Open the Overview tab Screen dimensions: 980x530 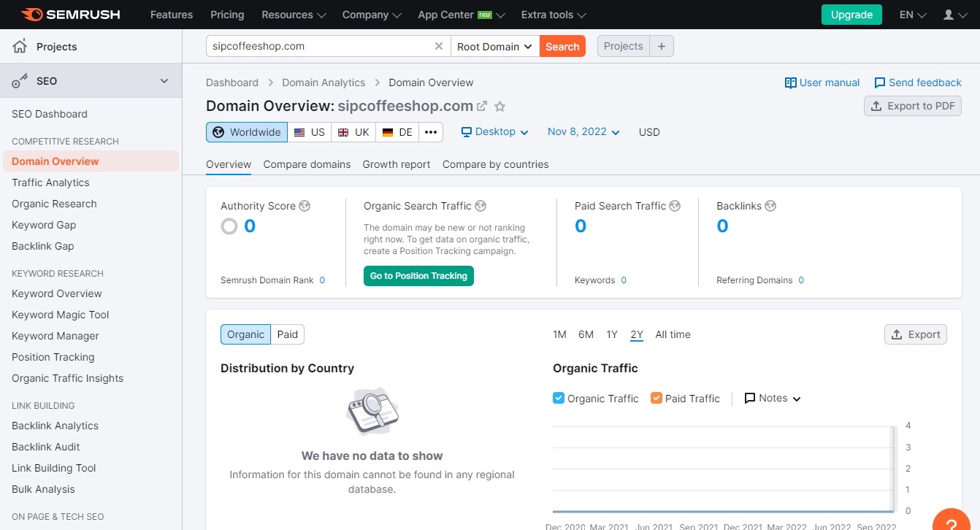pyautogui.click(x=229, y=164)
